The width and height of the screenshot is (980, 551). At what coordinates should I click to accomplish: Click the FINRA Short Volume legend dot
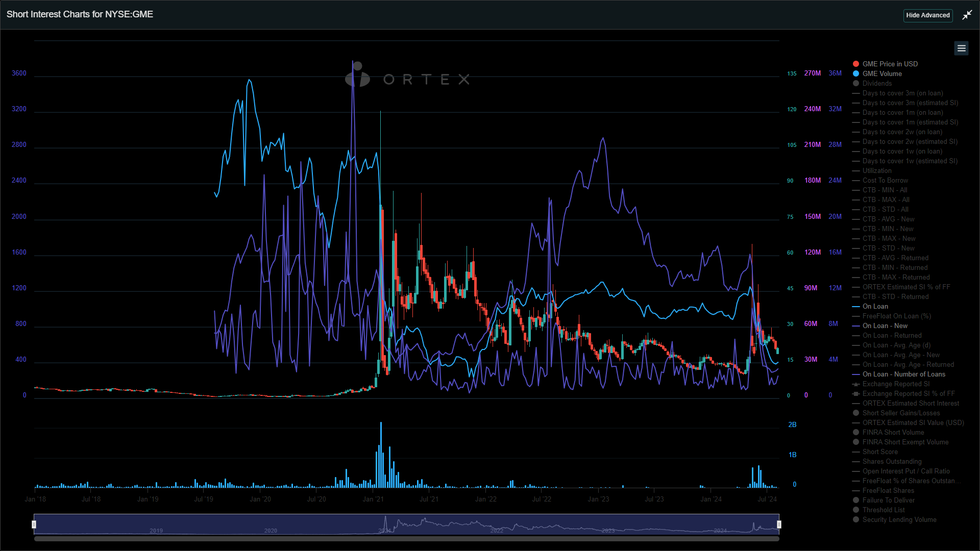pos(855,432)
